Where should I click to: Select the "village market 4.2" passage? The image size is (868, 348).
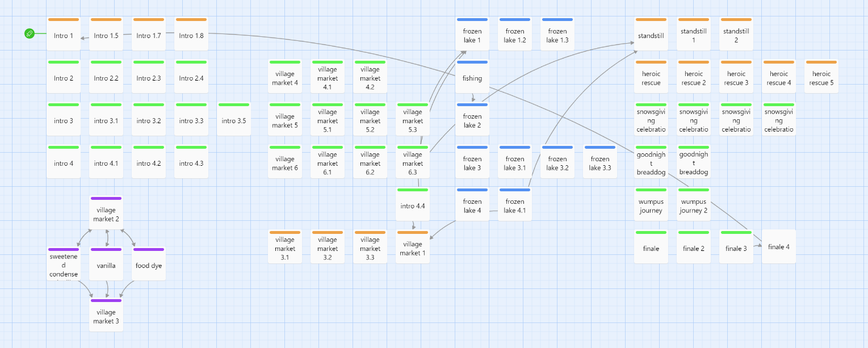pos(370,77)
